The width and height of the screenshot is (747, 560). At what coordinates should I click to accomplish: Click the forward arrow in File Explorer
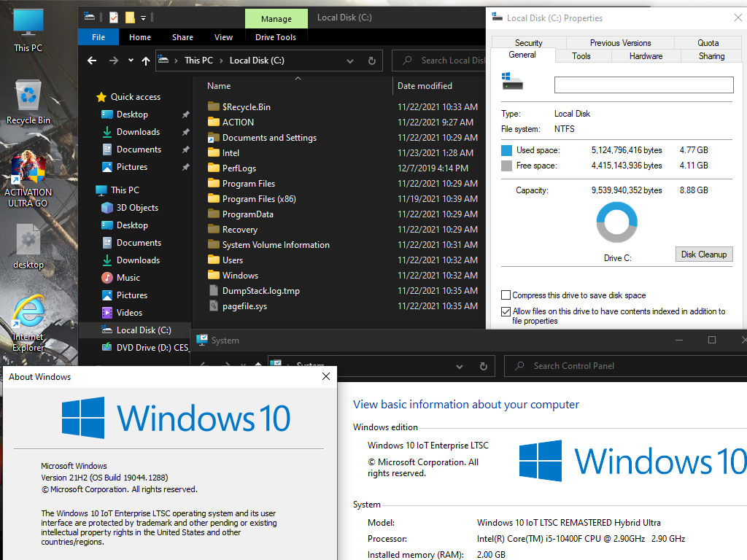pyautogui.click(x=113, y=61)
